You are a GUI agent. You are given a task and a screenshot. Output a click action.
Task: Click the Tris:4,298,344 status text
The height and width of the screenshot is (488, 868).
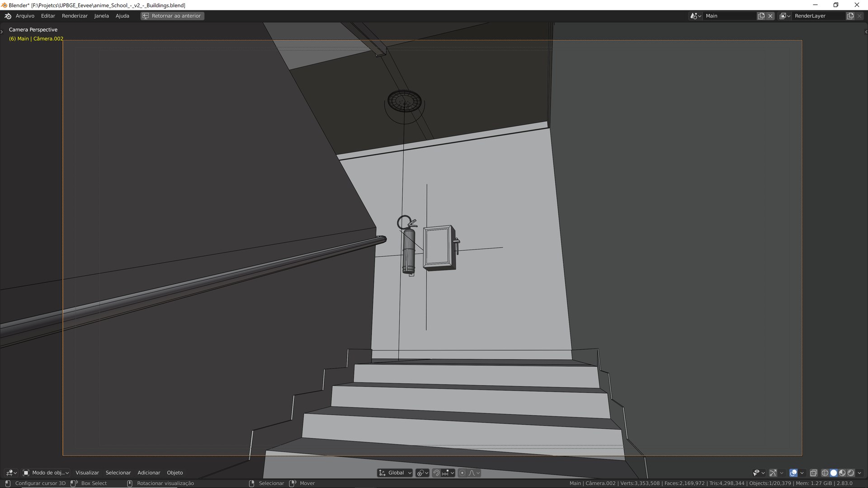tap(727, 483)
